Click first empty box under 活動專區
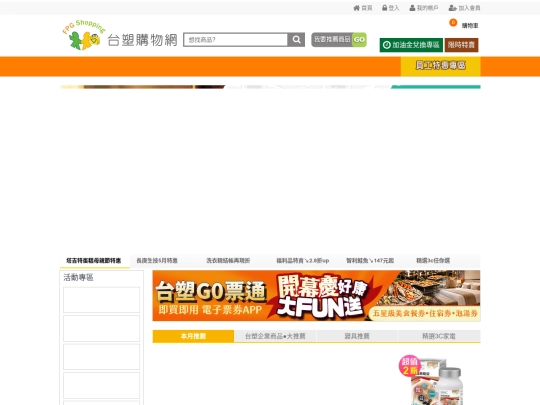 click(x=102, y=300)
